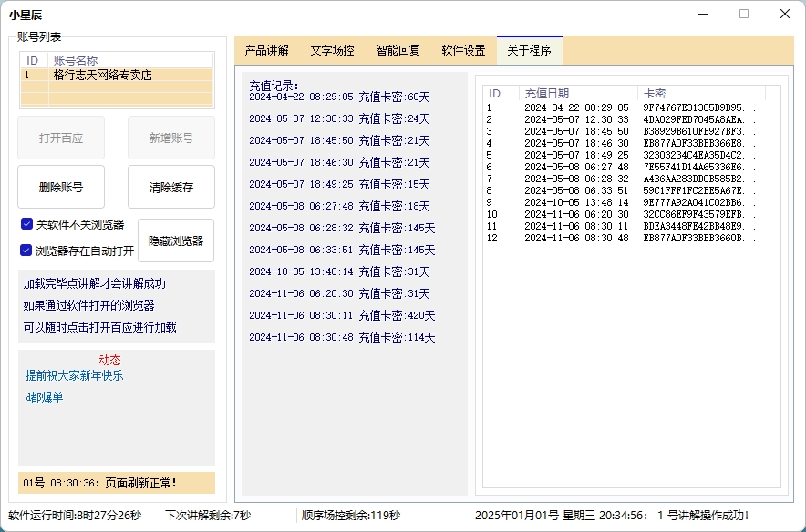Click the 卡密 column header
806x532 pixels.
pyautogui.click(x=655, y=94)
